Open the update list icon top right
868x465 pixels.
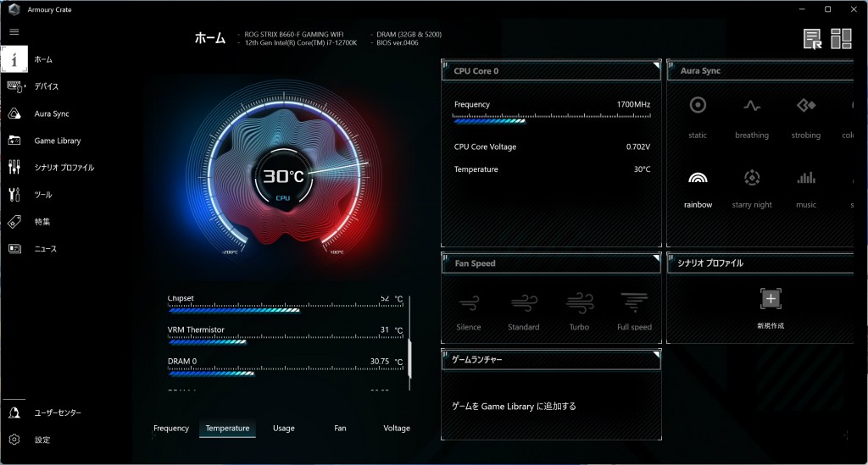pos(813,39)
